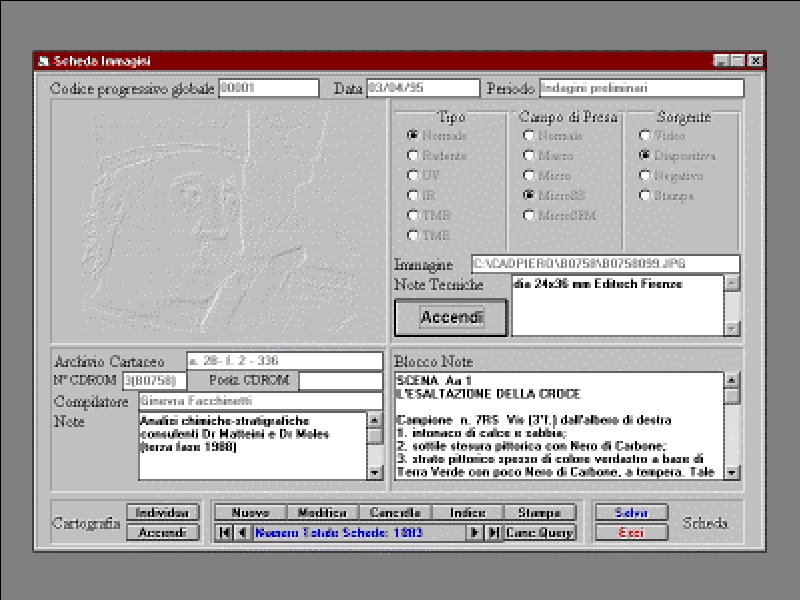Jump to the first record
The image size is (800, 600).
coord(223,533)
